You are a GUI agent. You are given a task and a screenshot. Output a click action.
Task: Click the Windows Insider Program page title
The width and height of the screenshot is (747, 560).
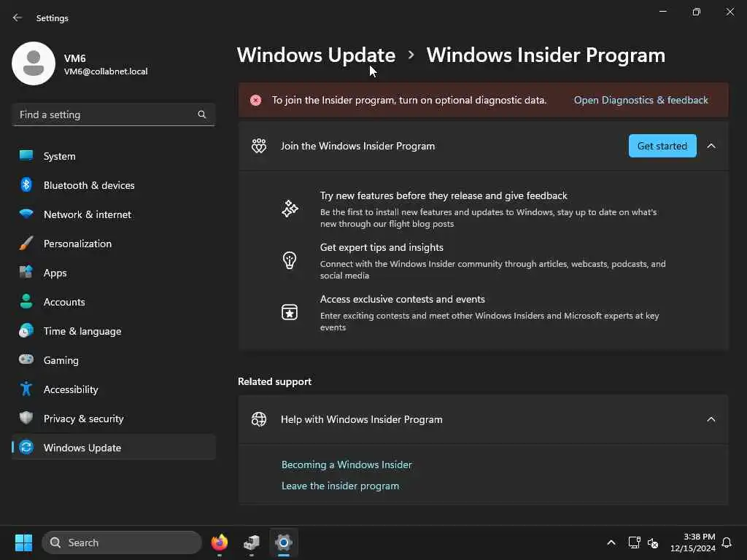(x=546, y=55)
